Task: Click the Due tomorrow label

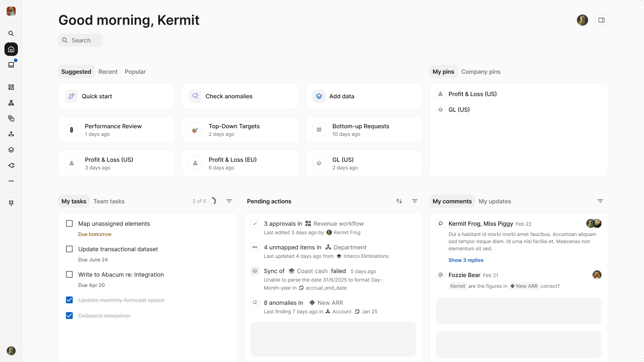Action: [95, 234]
